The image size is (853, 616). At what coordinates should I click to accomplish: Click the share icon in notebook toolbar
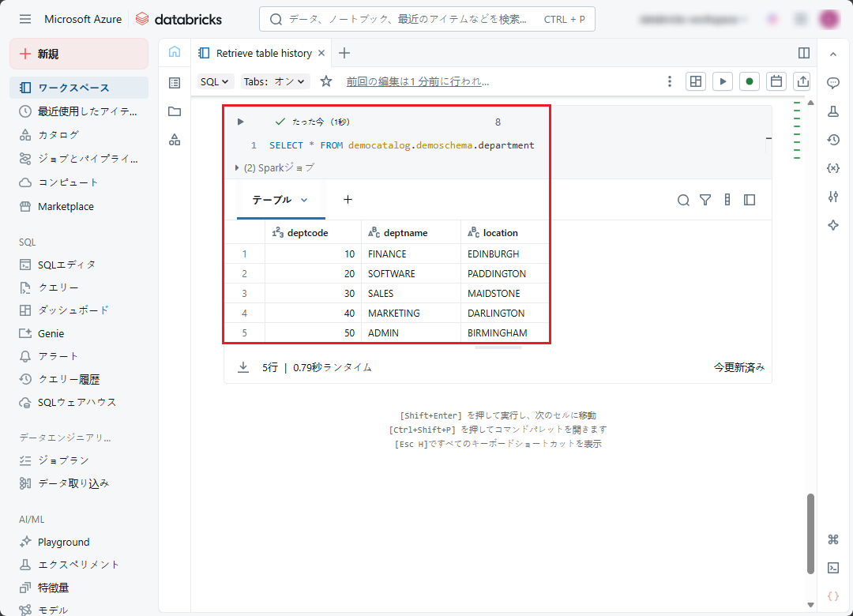802,81
